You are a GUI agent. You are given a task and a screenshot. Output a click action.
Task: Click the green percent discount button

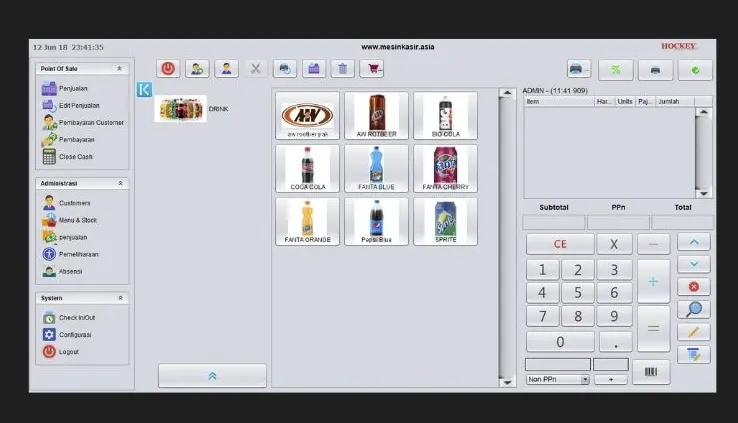point(616,70)
